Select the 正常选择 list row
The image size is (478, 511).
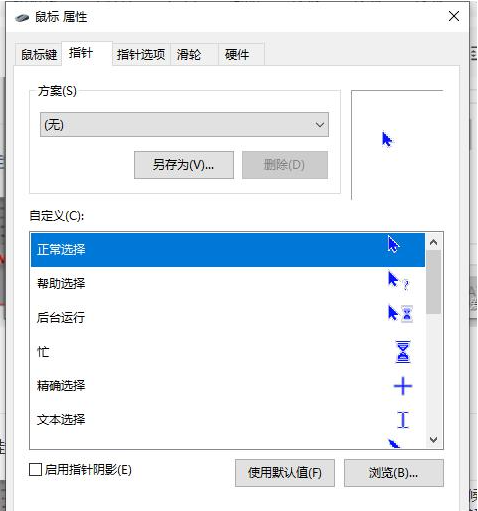228,250
